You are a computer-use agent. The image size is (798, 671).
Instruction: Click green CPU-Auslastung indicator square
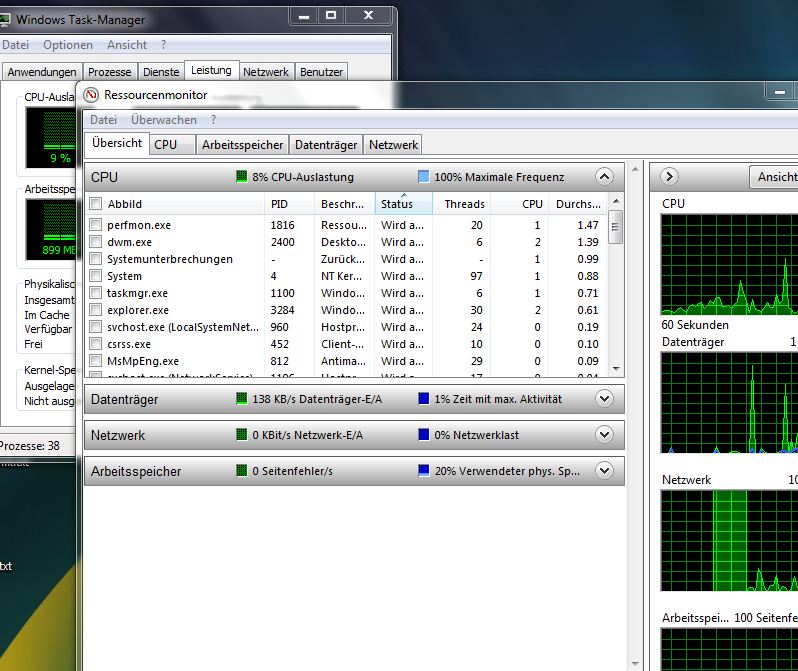click(x=241, y=177)
